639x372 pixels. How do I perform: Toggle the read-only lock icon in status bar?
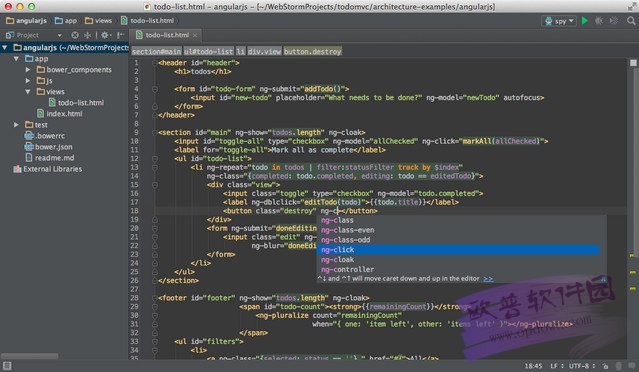tap(606, 366)
